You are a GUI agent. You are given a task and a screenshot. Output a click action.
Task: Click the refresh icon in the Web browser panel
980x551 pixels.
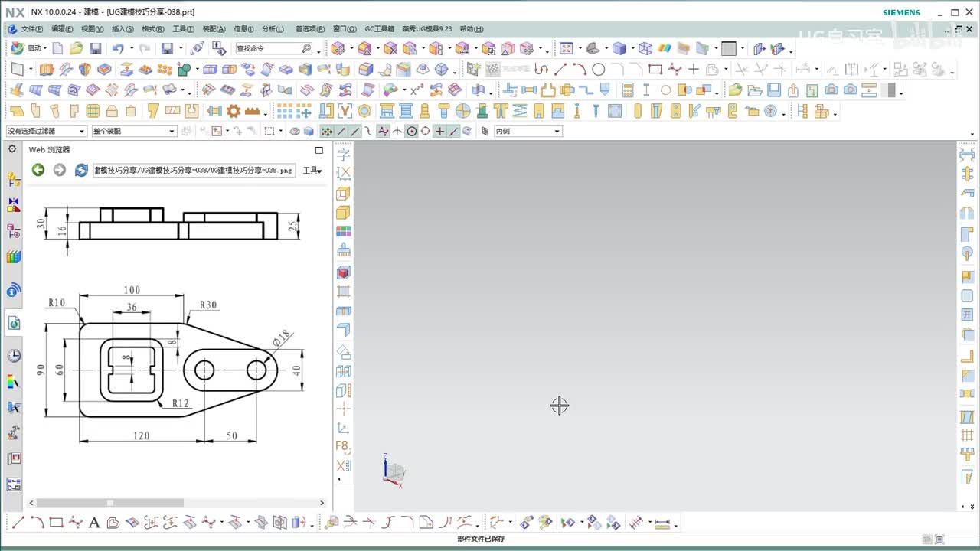click(81, 170)
